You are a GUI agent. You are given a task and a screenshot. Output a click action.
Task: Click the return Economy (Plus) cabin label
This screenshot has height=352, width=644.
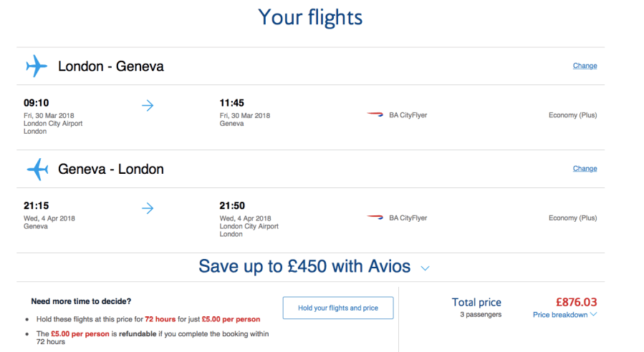(x=572, y=218)
